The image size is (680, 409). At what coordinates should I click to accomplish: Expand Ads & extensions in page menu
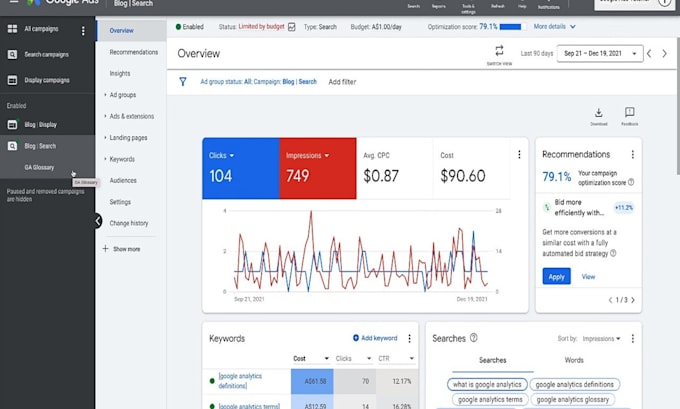105,116
